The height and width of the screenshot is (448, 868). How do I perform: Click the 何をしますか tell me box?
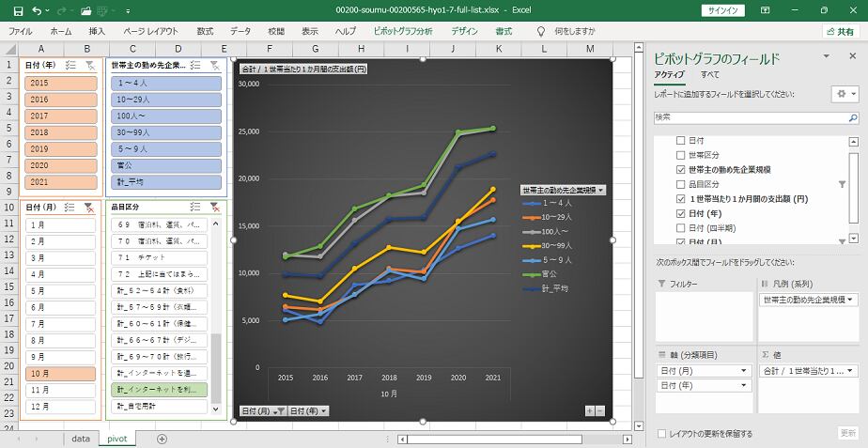point(575,32)
